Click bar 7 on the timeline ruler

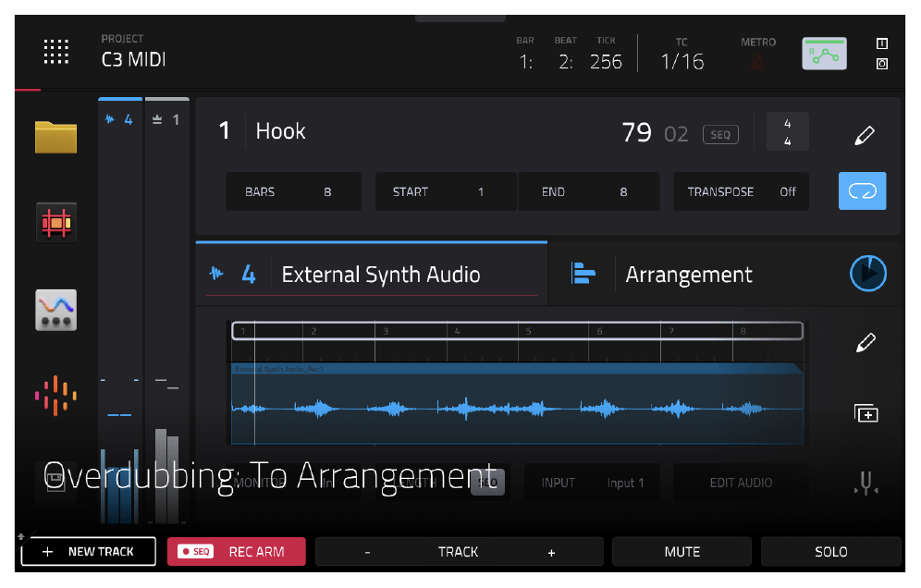(x=671, y=331)
